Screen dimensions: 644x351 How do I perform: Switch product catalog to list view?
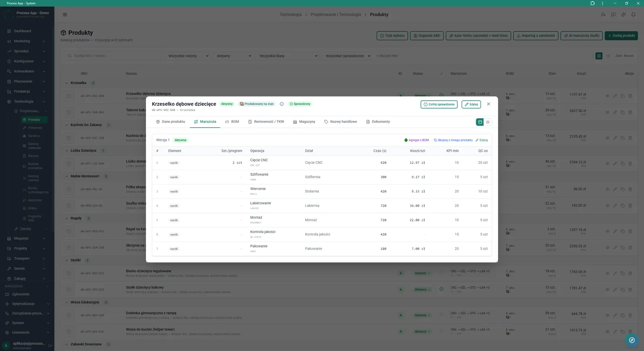point(608,56)
